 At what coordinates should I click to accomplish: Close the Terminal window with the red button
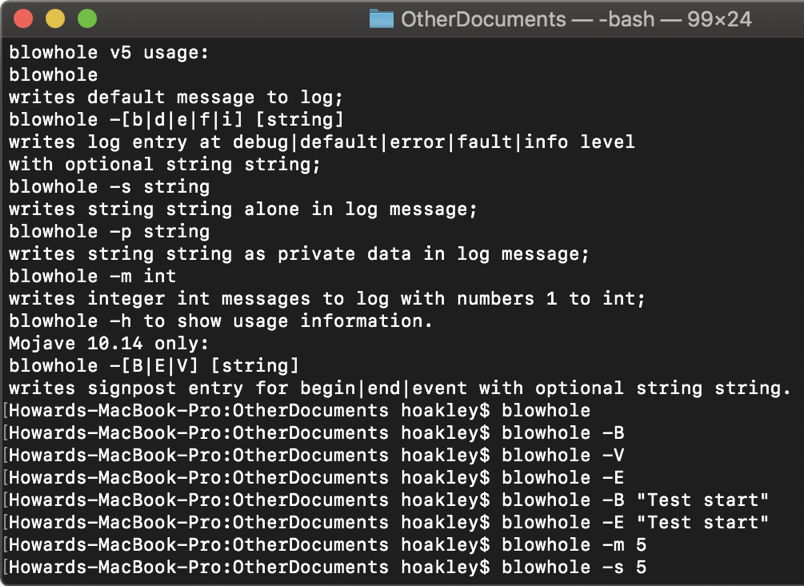pos(23,19)
